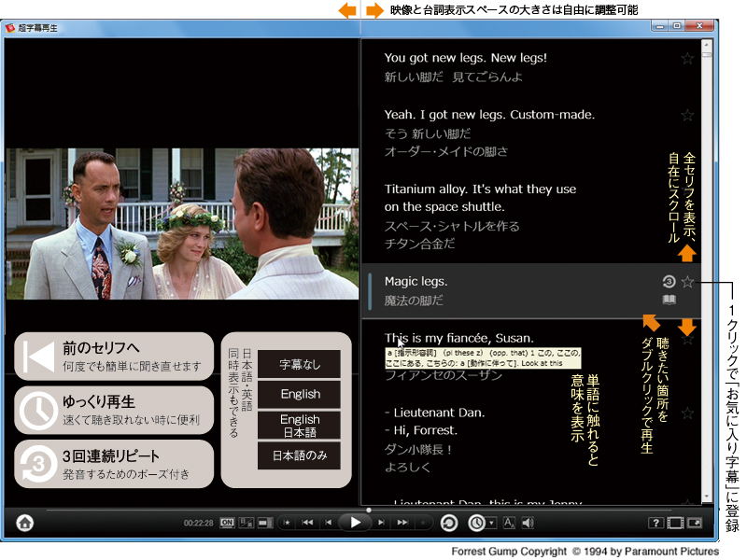This screenshot has height=560, width=747.
Task: Click the 3-times repeat icon beside "Magic legs."
Action: point(669,282)
